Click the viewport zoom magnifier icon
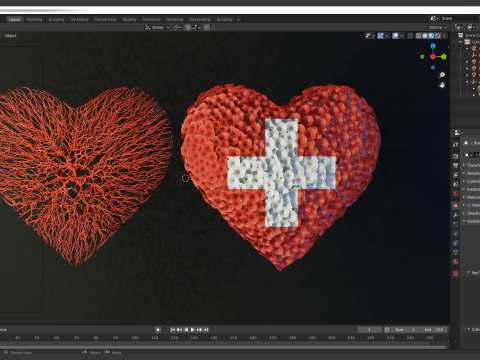This screenshot has width=480, height=360. 442,75
